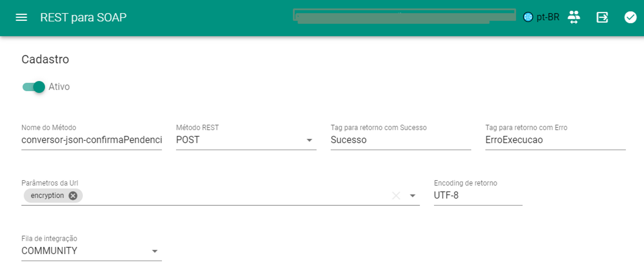This screenshot has height=267, width=644.
Task: Click the globe language icon
Action: [528, 17]
